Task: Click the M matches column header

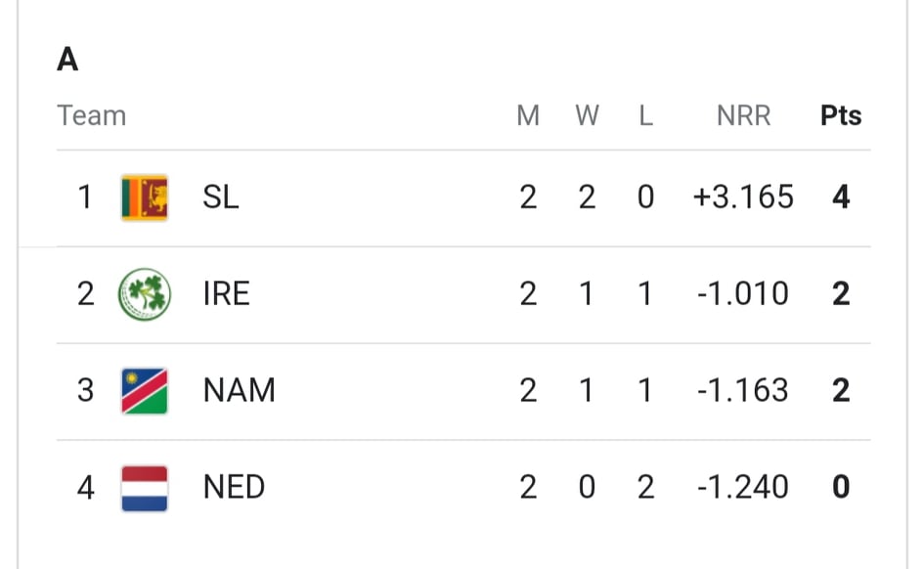Action: tap(528, 115)
